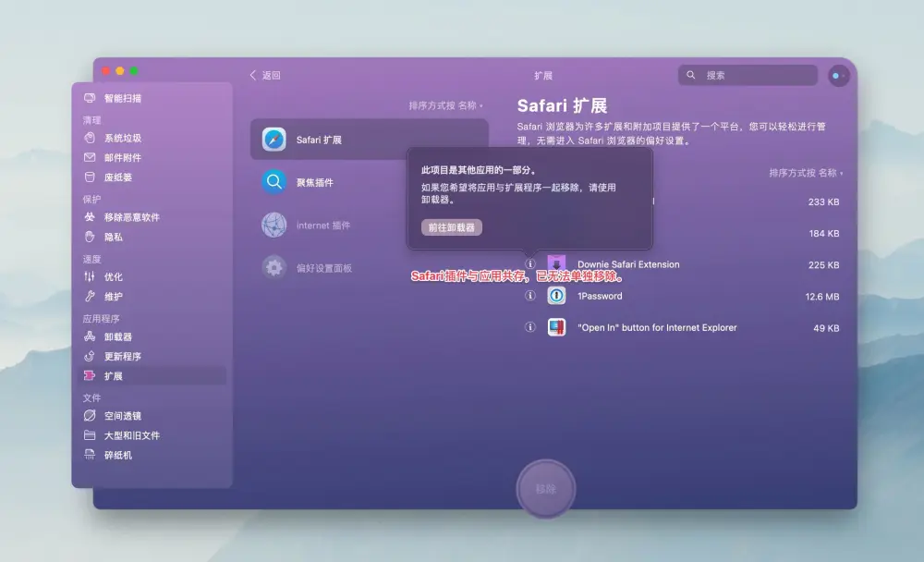
Task: Click the 49 KB size value
Action: click(826, 328)
